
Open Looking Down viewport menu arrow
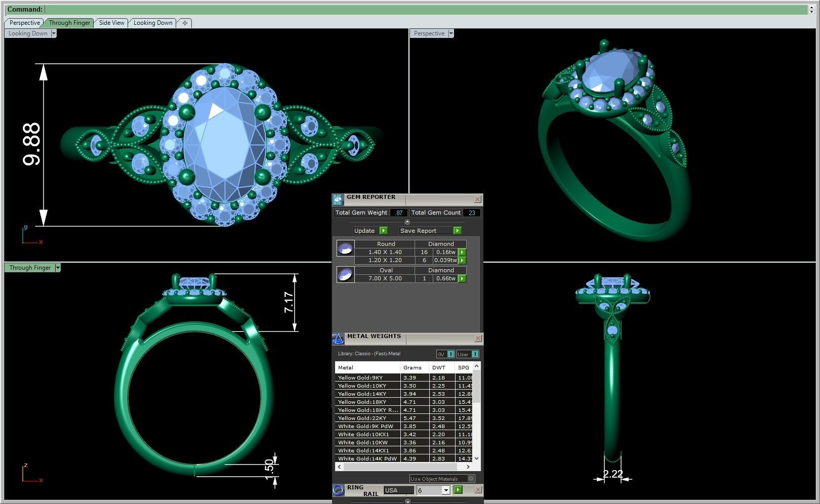click(x=54, y=33)
